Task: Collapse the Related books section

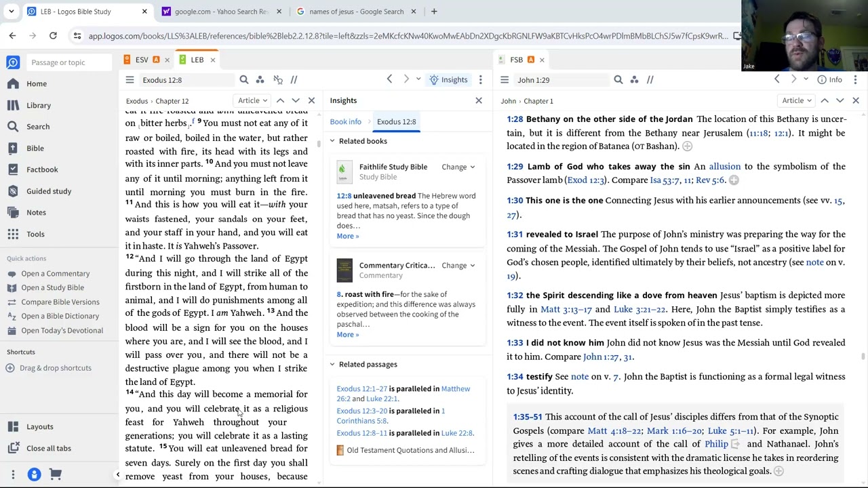Action: pyautogui.click(x=332, y=141)
